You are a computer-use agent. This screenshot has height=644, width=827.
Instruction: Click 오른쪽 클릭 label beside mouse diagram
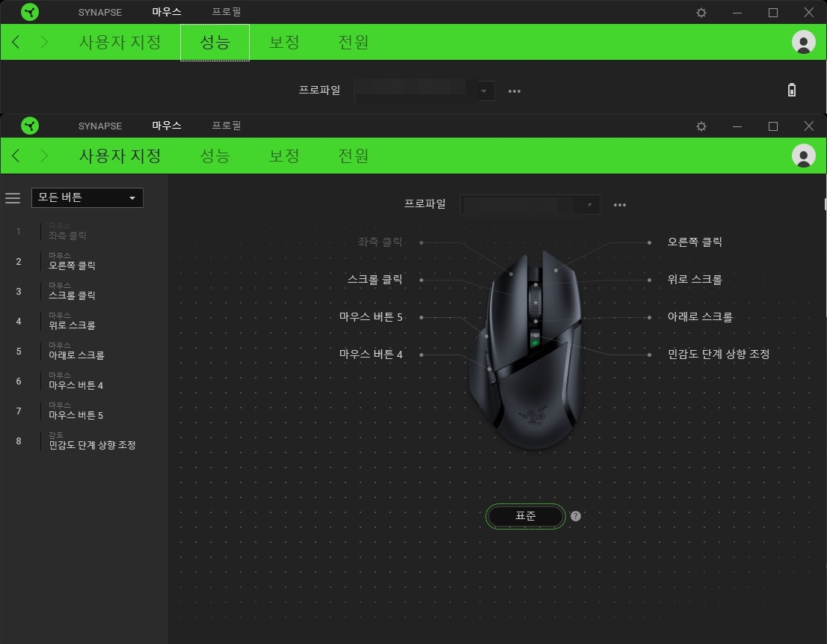695,242
